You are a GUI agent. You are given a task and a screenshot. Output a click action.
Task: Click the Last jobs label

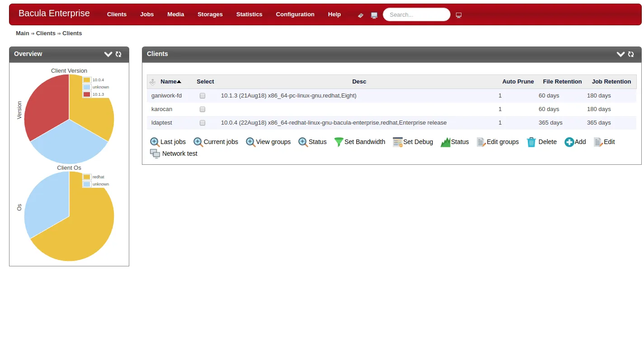click(173, 142)
